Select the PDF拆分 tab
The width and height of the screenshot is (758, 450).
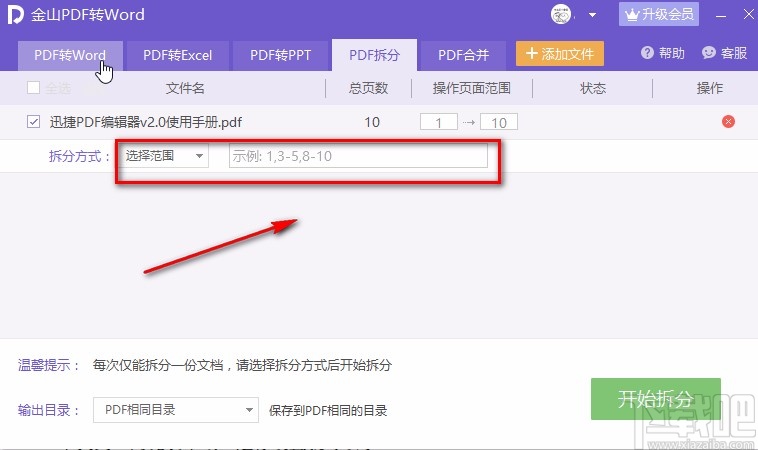(x=374, y=55)
